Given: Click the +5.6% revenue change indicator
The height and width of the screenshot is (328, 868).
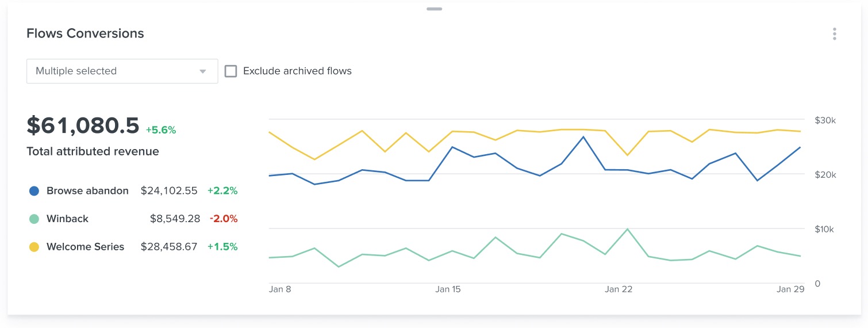Looking at the screenshot, I should [161, 130].
